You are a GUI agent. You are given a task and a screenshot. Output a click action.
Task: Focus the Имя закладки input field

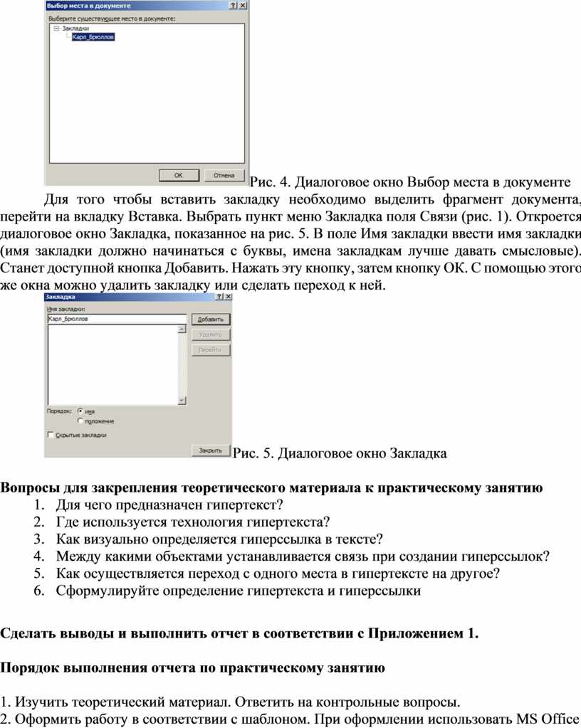coord(117,319)
